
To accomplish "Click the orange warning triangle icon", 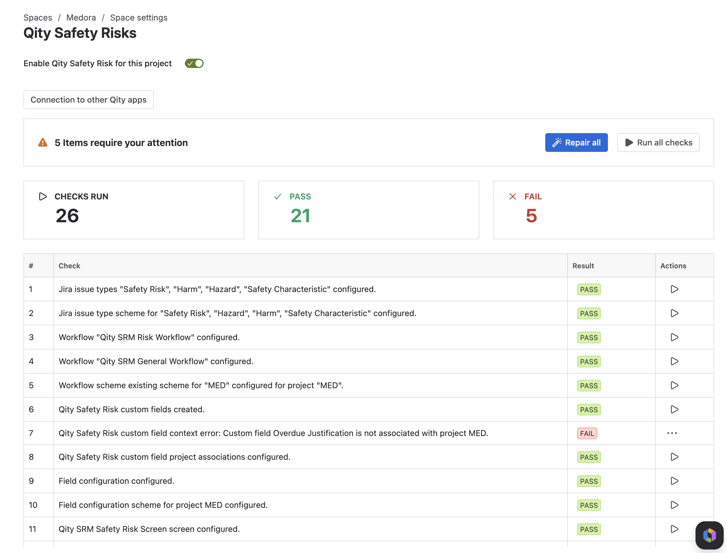I will [43, 143].
